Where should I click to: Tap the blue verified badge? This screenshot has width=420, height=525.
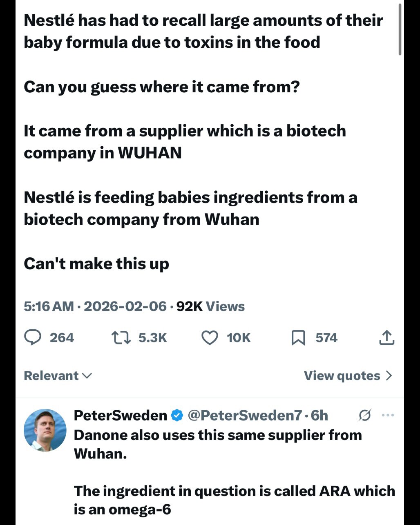(x=176, y=416)
